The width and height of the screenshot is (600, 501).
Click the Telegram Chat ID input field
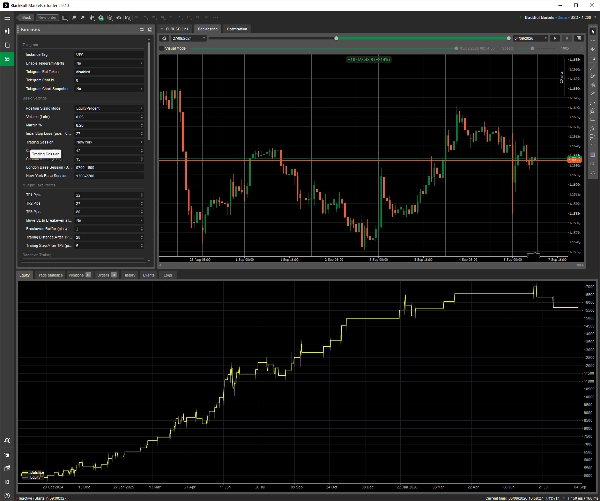109,80
